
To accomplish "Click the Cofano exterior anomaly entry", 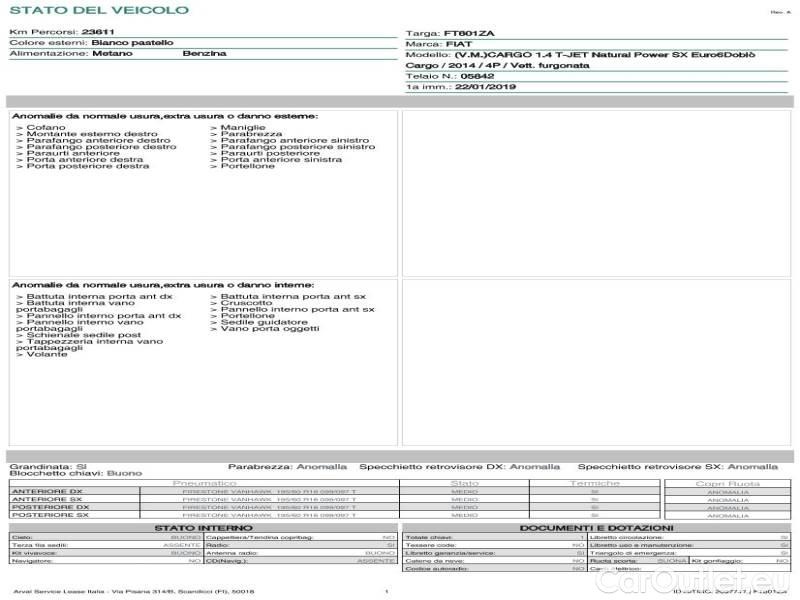I will coord(46,128).
